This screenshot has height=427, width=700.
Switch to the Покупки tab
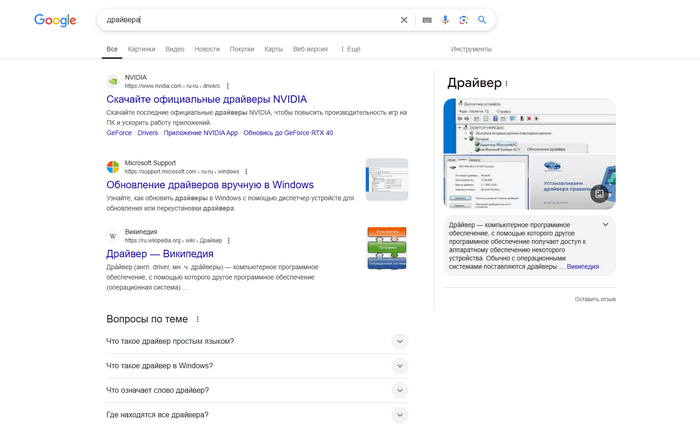click(242, 49)
